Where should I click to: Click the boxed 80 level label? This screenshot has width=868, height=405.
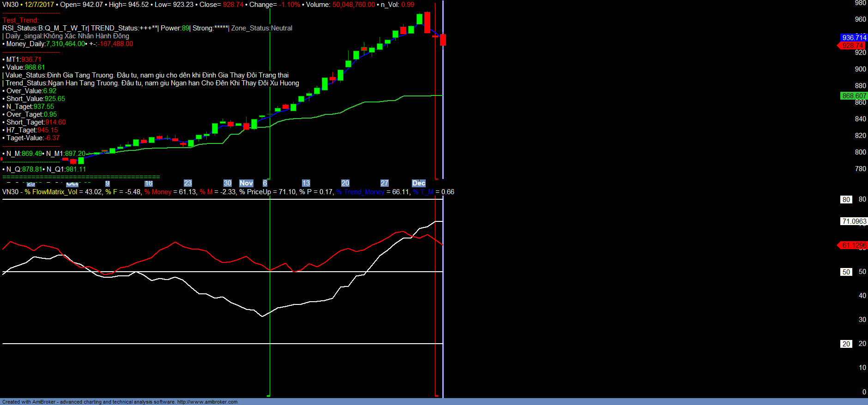click(x=846, y=200)
